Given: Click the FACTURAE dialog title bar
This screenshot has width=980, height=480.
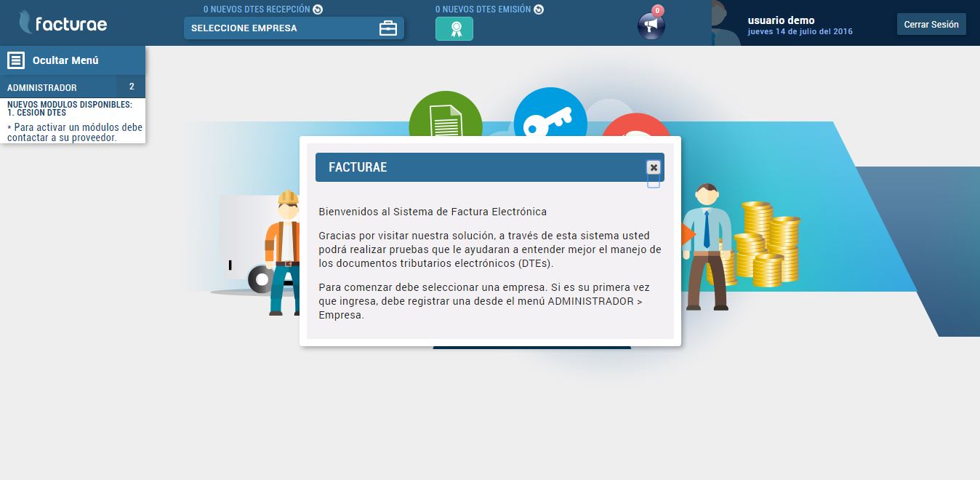Looking at the screenshot, I should pyautogui.click(x=489, y=167).
